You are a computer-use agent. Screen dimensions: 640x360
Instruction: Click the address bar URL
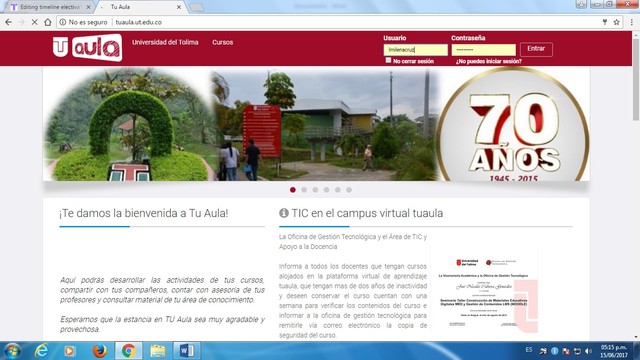pos(138,22)
